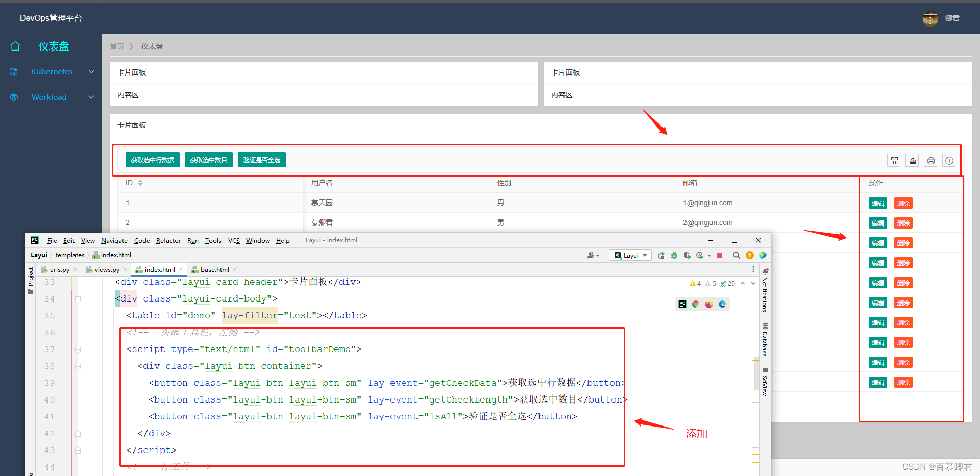This screenshot has height=476, width=980.
Task: Click the 用户名 column header
Action: [x=322, y=183]
